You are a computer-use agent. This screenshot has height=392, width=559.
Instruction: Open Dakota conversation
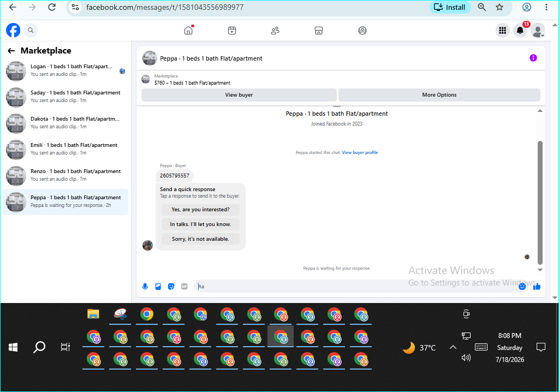(66, 123)
